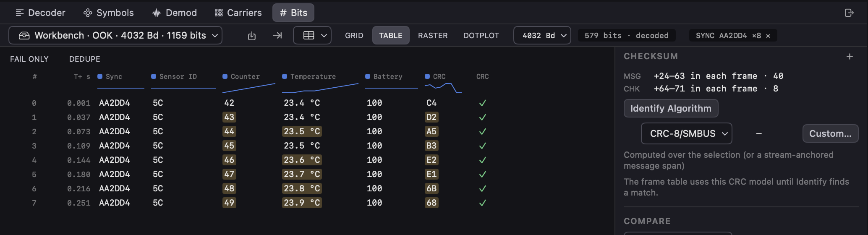
Task: Remove the SYNC AA2DD4 chip with ×
Action: [768, 36]
